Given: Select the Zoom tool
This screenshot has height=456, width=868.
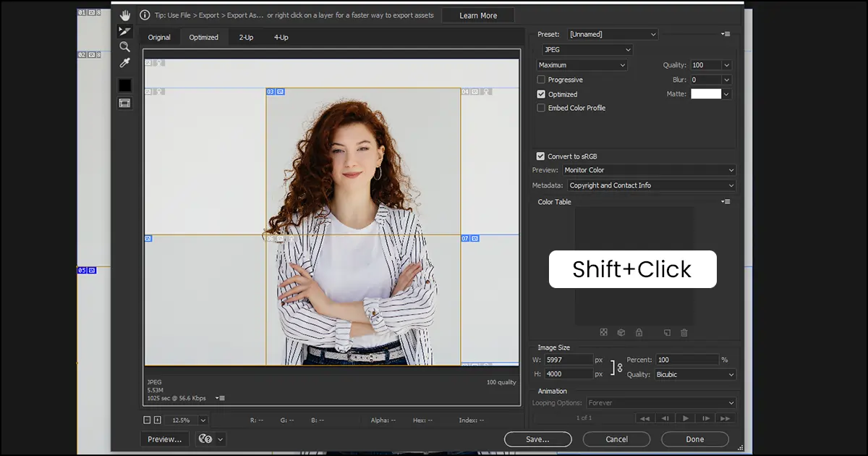Looking at the screenshot, I should (x=124, y=46).
